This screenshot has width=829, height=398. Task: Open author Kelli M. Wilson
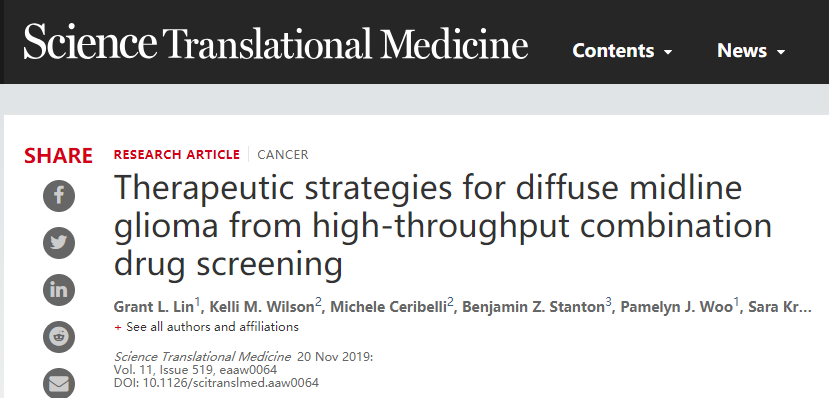click(262, 307)
